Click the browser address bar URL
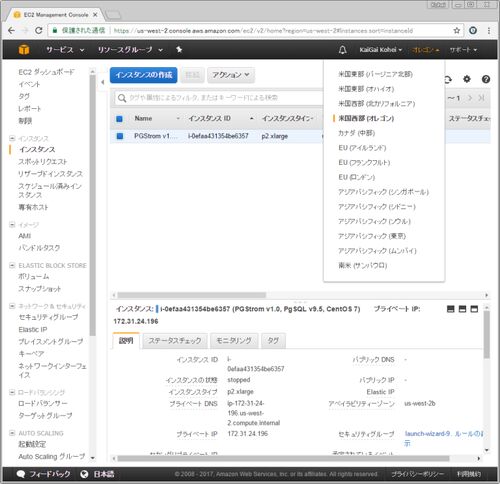The width and height of the screenshot is (500, 484). click(x=263, y=31)
